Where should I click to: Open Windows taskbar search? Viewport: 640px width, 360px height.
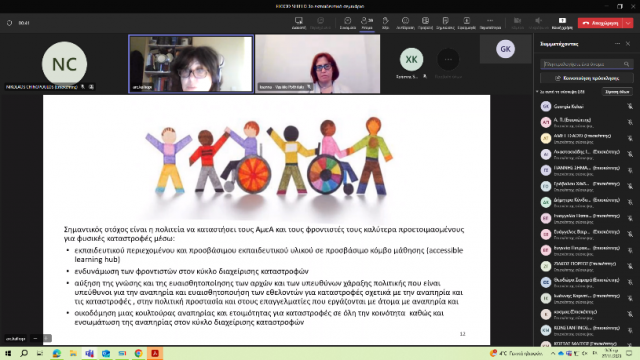24,353
